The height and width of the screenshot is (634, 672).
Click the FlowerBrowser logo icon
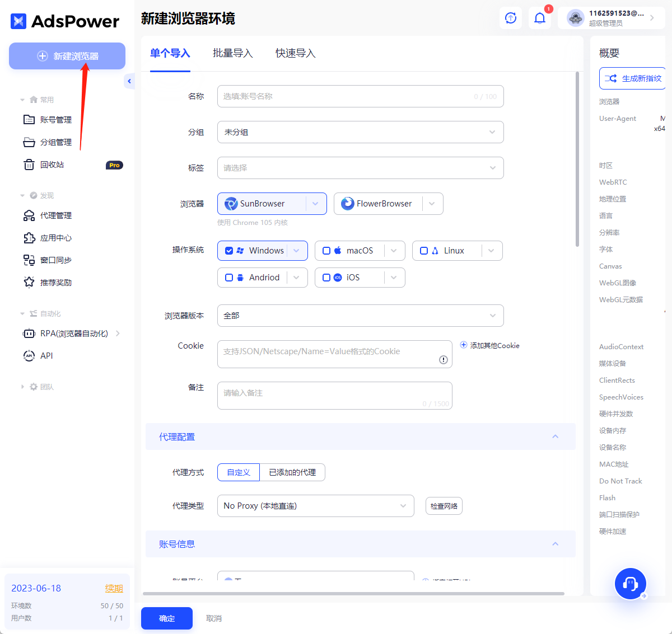(x=347, y=204)
